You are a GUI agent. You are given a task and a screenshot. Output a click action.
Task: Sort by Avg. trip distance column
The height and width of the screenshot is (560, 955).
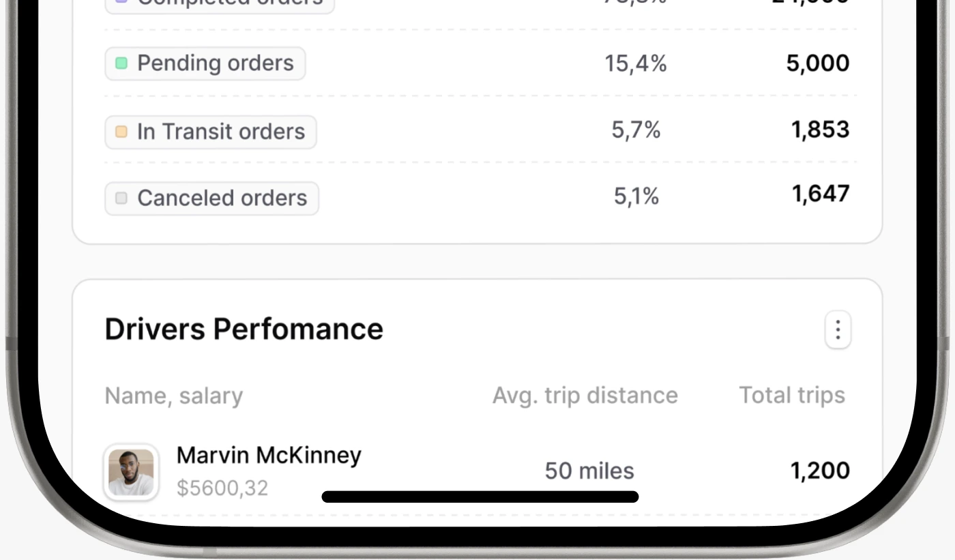(x=585, y=395)
